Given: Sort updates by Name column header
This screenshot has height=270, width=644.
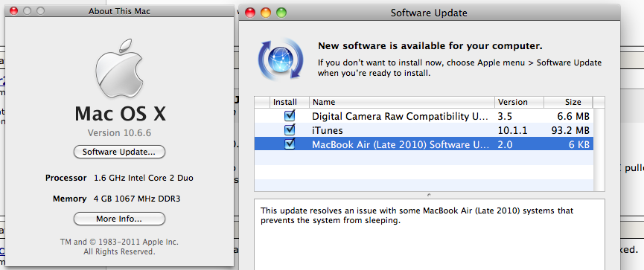Looking at the screenshot, I should [402, 102].
